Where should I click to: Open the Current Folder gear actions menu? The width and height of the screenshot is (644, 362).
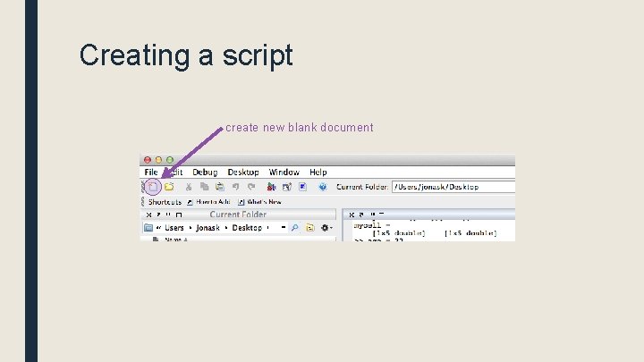click(x=326, y=228)
